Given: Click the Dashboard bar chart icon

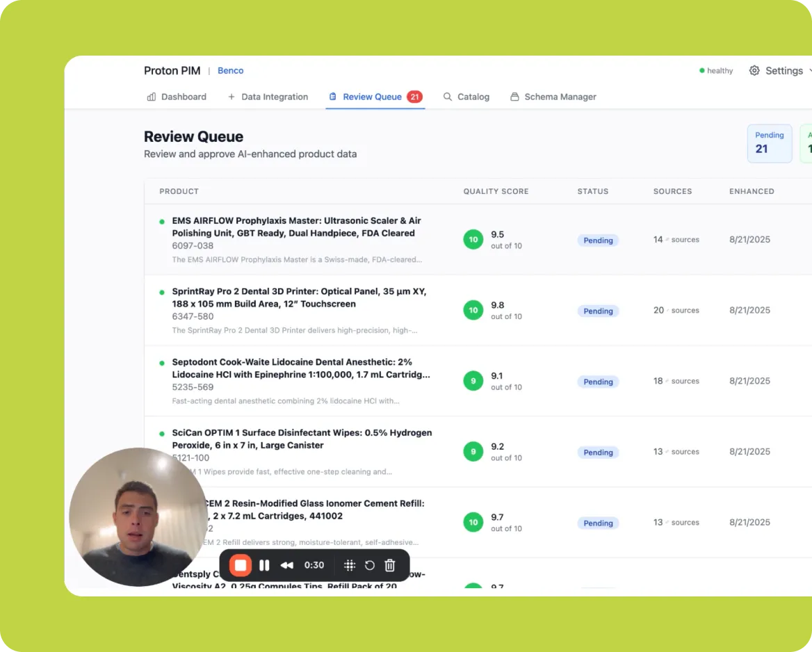Looking at the screenshot, I should [x=152, y=97].
